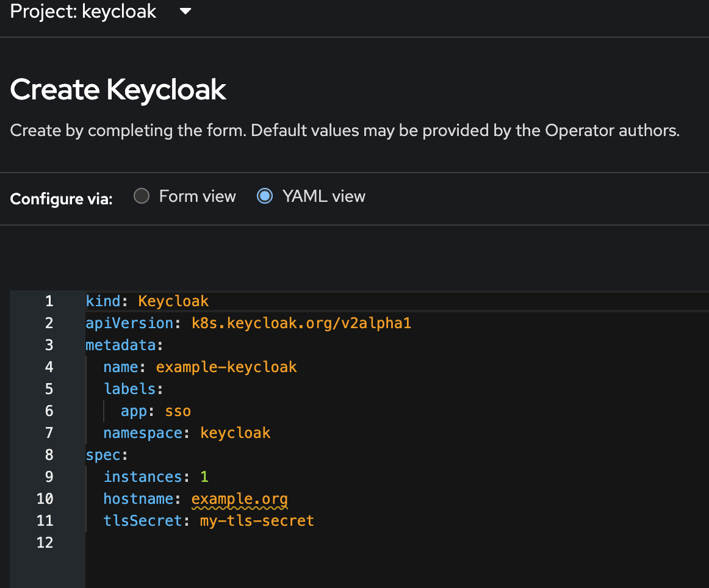This screenshot has height=588, width=709.
Task: Click line number 10 in the gutter
Action: click(x=45, y=498)
